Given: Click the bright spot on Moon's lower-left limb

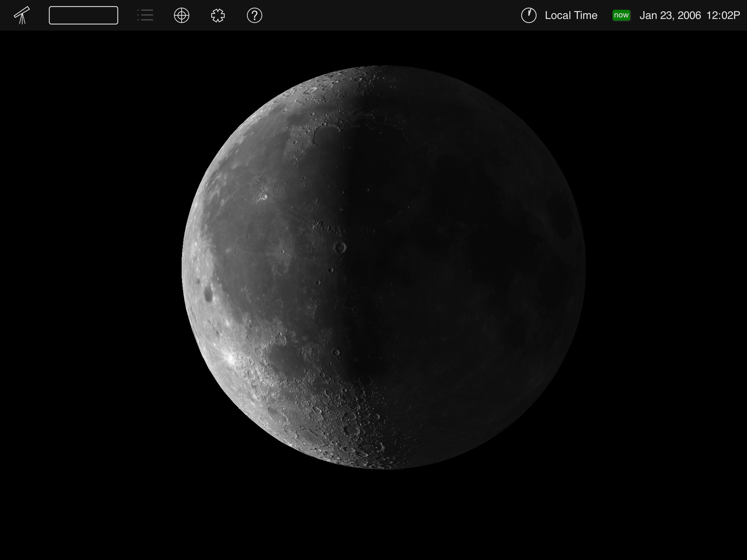Looking at the screenshot, I should coord(231,358).
